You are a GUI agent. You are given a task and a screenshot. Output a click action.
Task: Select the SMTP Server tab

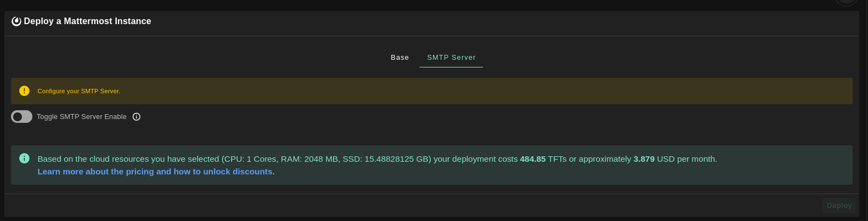451,58
